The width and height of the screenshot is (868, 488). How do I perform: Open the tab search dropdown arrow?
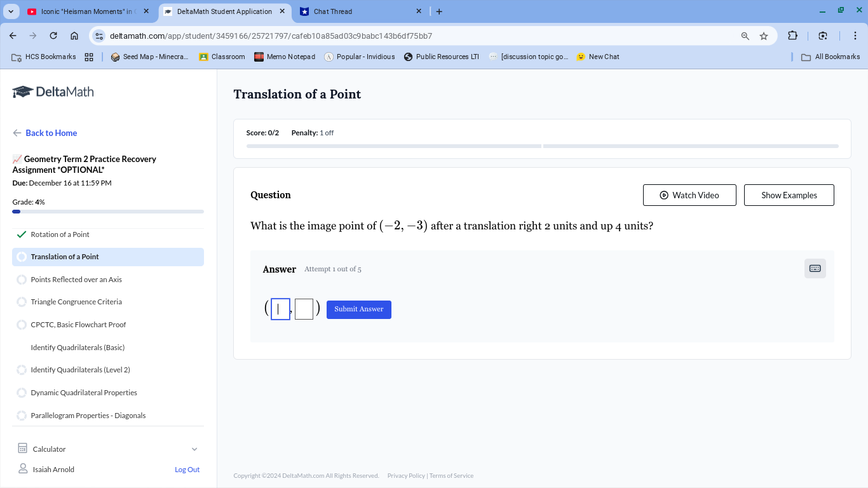click(x=11, y=11)
